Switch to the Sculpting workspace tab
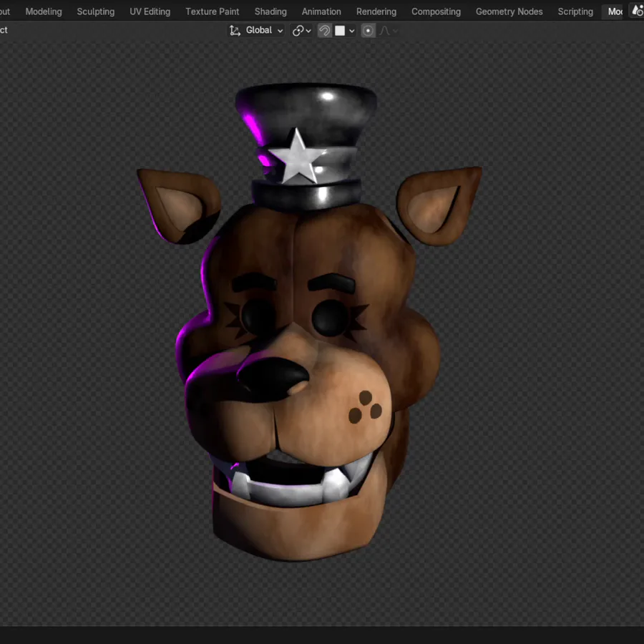Screen dimensions: 644x644 96,11
